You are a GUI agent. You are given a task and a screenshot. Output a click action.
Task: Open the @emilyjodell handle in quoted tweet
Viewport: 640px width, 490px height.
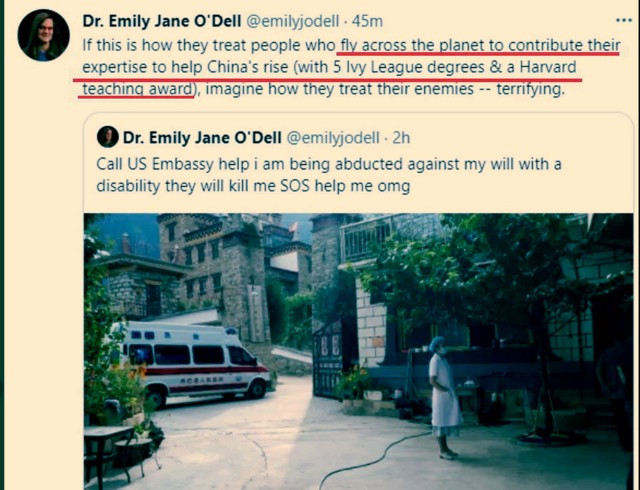[333, 138]
